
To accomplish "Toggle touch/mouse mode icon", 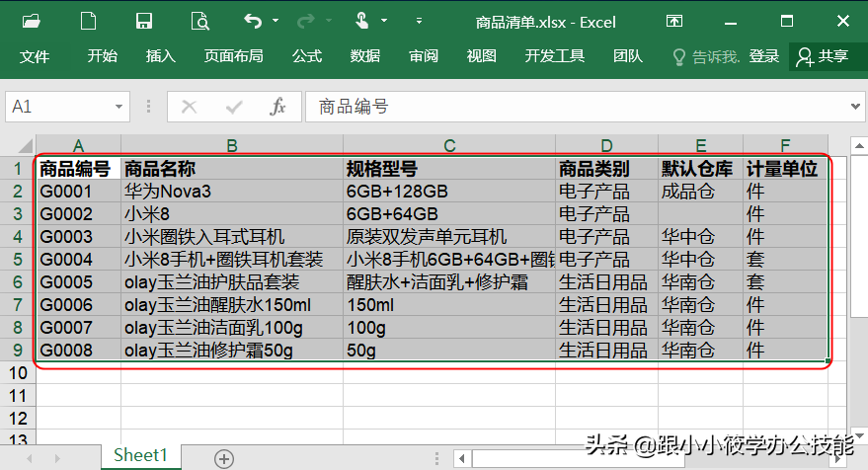I will (x=361, y=21).
